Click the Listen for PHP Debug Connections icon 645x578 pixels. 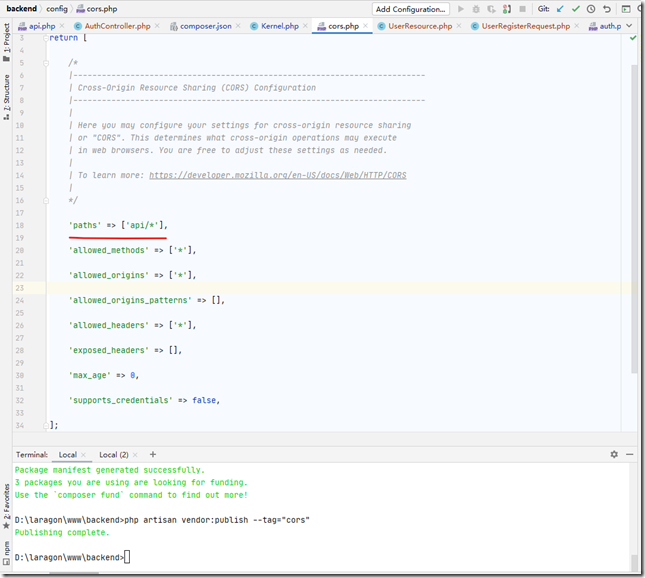pyautogui.click(x=507, y=9)
